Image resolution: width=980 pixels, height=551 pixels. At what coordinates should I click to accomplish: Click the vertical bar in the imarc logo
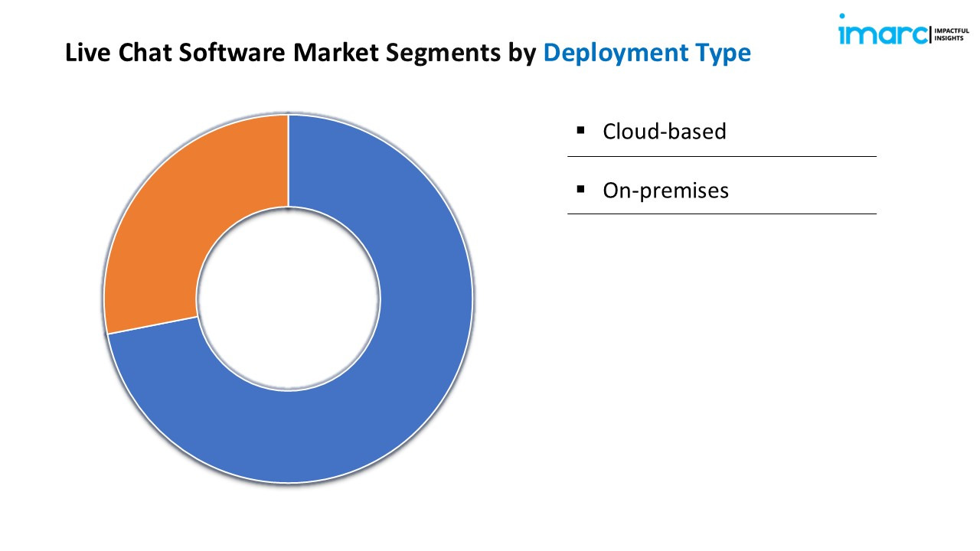931,34
